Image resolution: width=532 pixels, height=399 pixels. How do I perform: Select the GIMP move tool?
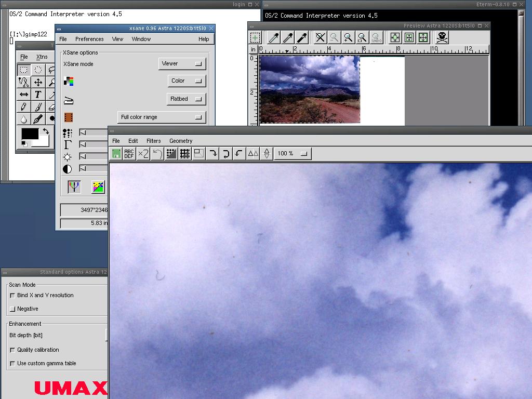[x=38, y=82]
